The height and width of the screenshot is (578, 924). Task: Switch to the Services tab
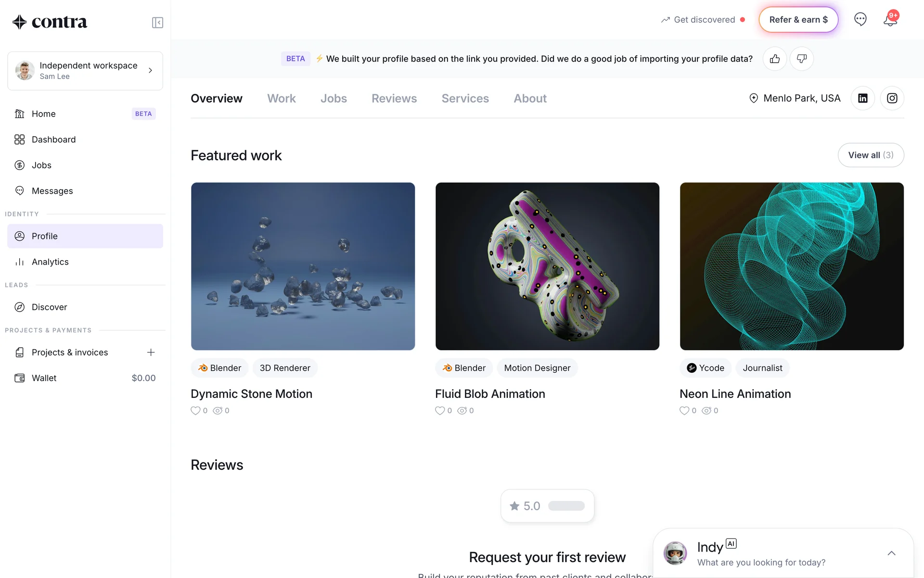(x=465, y=98)
